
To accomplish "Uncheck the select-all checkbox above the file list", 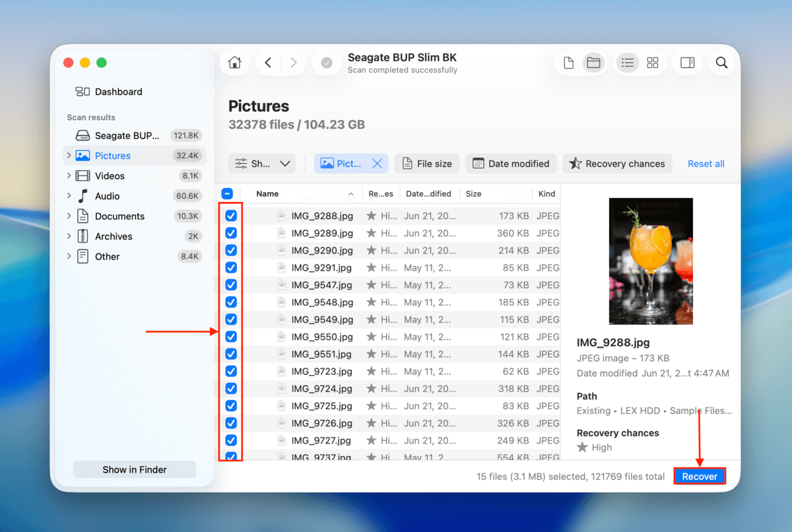I will (227, 193).
